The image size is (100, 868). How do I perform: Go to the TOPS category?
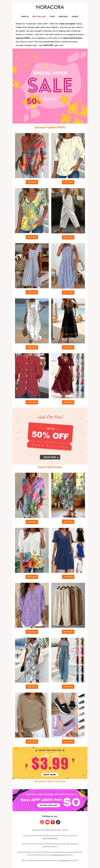52,17
